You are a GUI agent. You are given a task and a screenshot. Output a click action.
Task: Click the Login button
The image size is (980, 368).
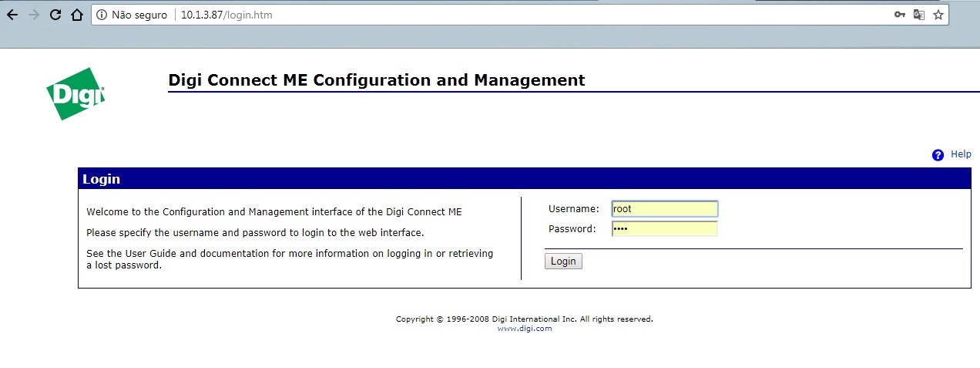[x=563, y=262]
